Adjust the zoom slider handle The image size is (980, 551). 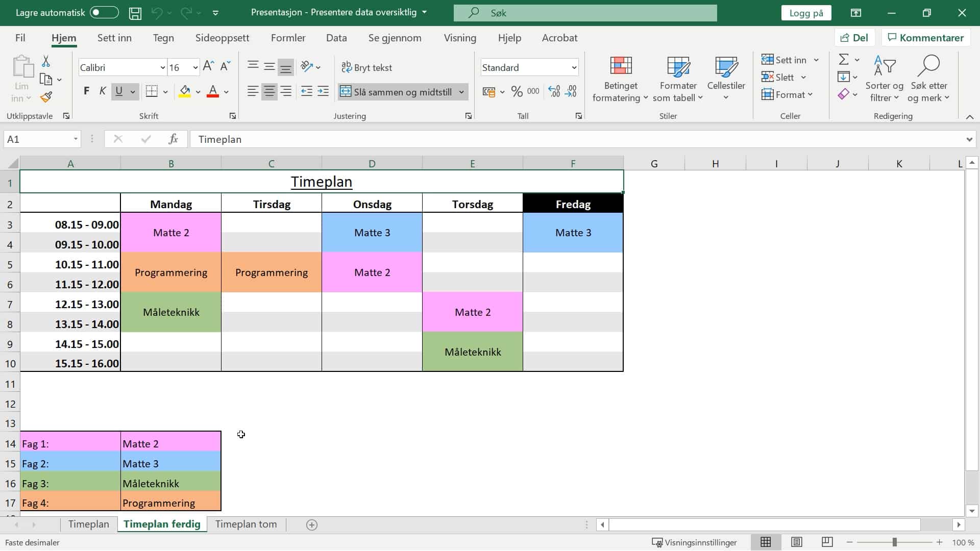coord(894,542)
